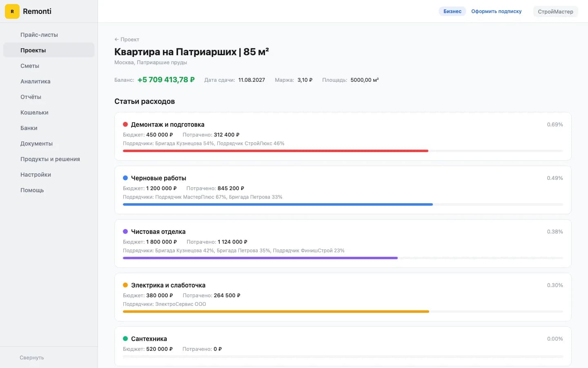The height and width of the screenshot is (368, 588).
Task: Click the project balance amount
Action: coord(166,80)
